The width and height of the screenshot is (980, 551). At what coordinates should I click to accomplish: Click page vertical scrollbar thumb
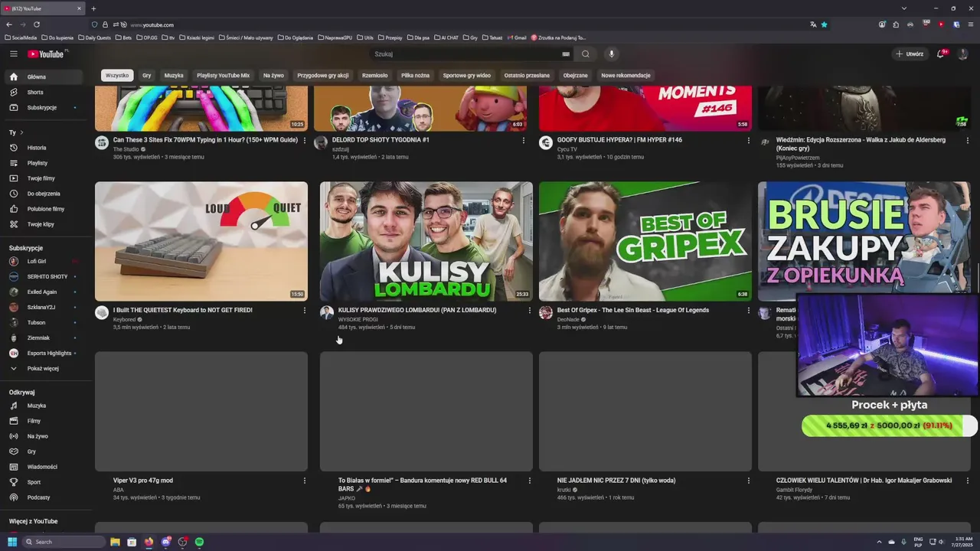978,277
